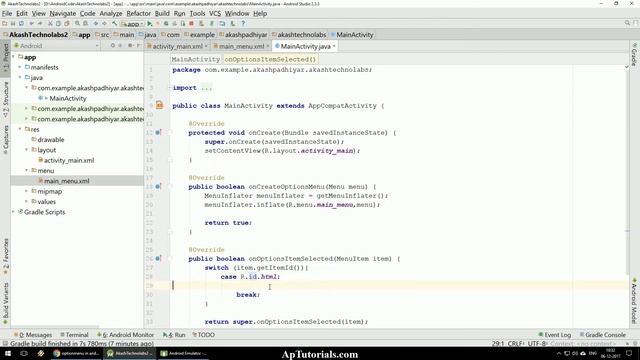Image resolution: width=640 pixels, height=360 pixels.
Task: Toggle the Android Model tool window button
Action: (x=634, y=300)
